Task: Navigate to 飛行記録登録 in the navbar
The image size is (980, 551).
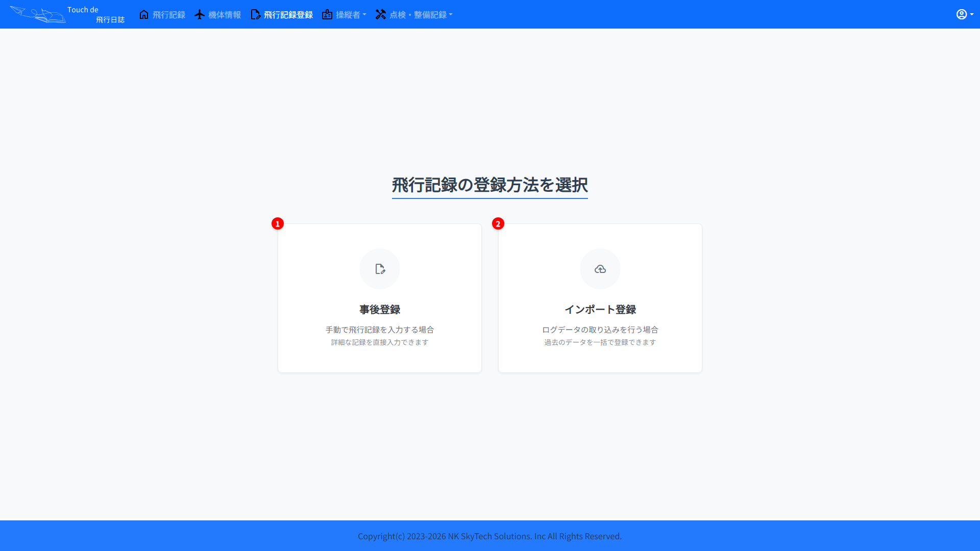Action: point(288,14)
